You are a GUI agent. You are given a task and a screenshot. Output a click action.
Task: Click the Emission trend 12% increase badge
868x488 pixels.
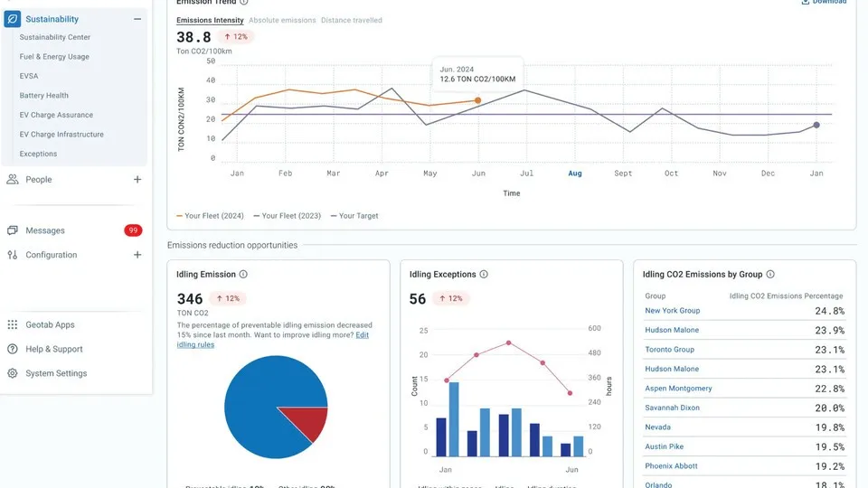coord(236,36)
